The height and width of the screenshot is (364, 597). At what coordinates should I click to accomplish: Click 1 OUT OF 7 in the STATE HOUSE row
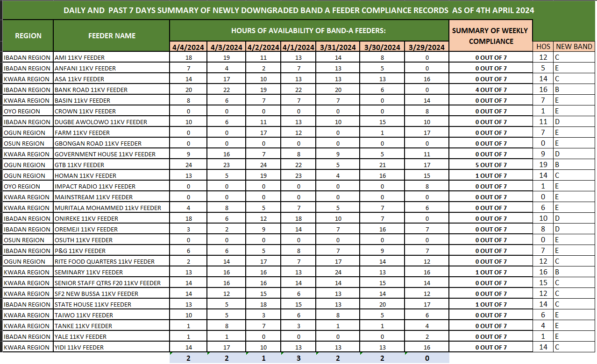[x=490, y=304]
